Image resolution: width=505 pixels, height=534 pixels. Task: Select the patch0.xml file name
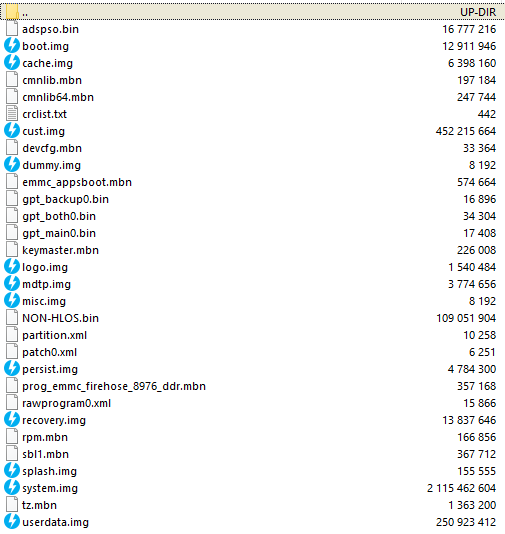(49, 352)
